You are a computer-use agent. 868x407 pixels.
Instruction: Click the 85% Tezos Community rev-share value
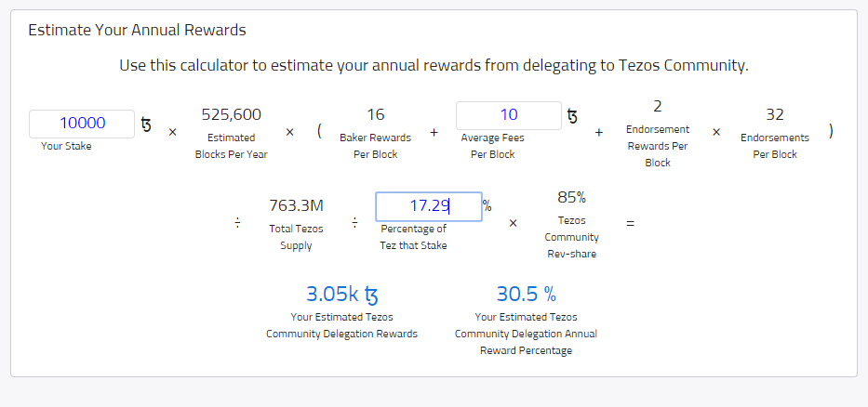coord(571,197)
